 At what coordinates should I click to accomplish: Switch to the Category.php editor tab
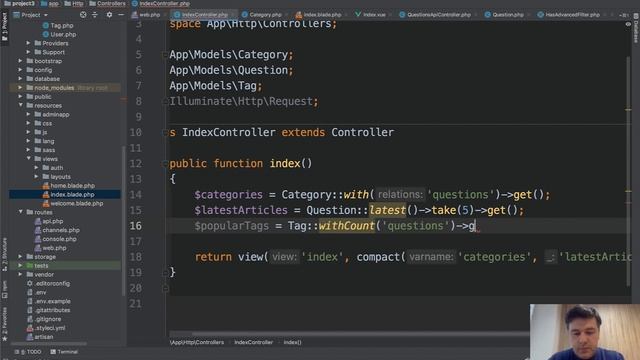pyautogui.click(x=262, y=15)
